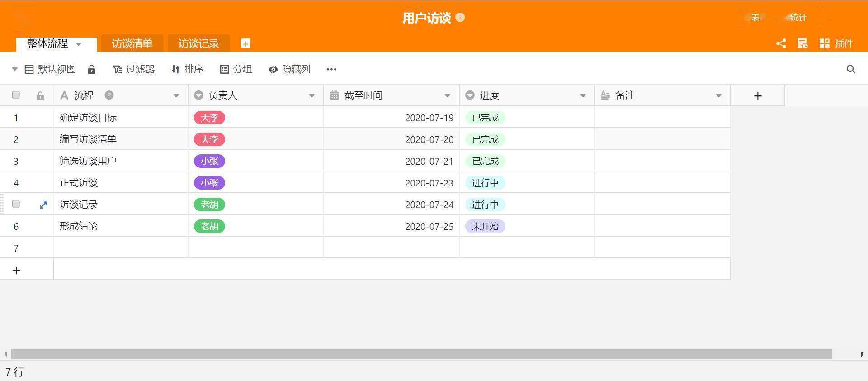This screenshot has width=868, height=381.
Task: Tick the select-all checkbox in header
Action: coord(16,95)
